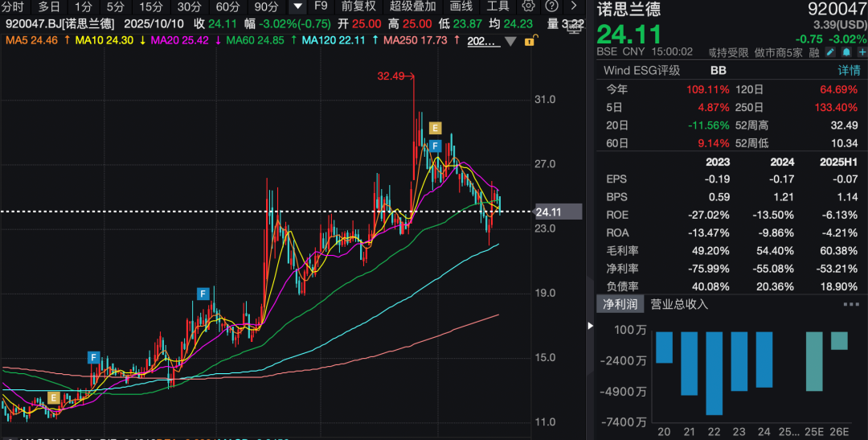Select the 5分 period
The width and height of the screenshot is (868, 440).
coord(116,6)
